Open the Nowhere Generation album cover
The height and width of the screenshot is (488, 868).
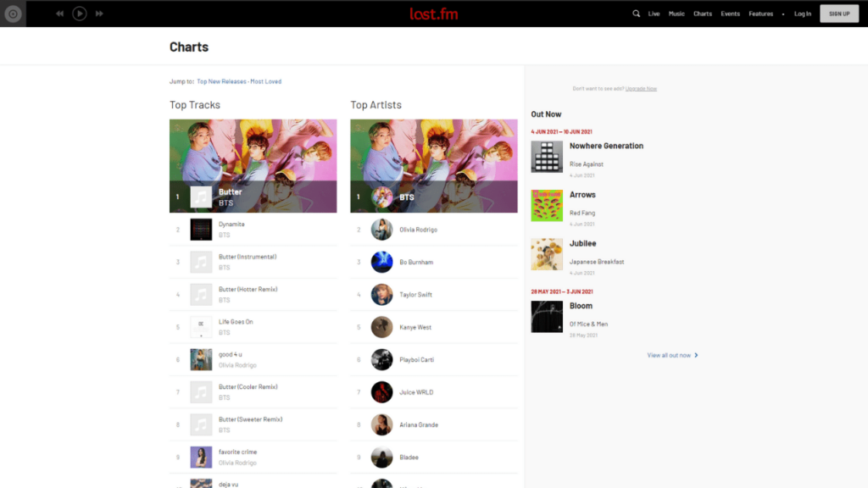pos(547,157)
